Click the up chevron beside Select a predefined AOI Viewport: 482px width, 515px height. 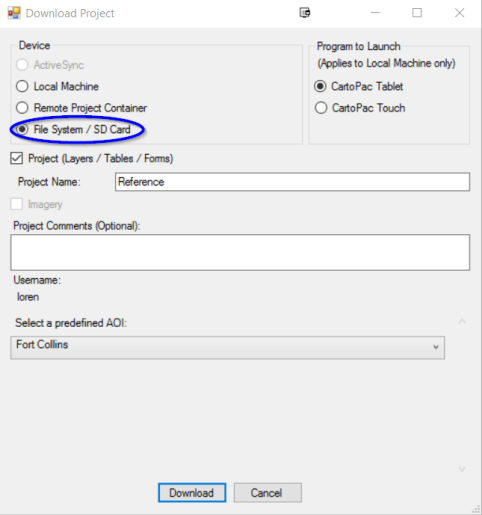462,322
